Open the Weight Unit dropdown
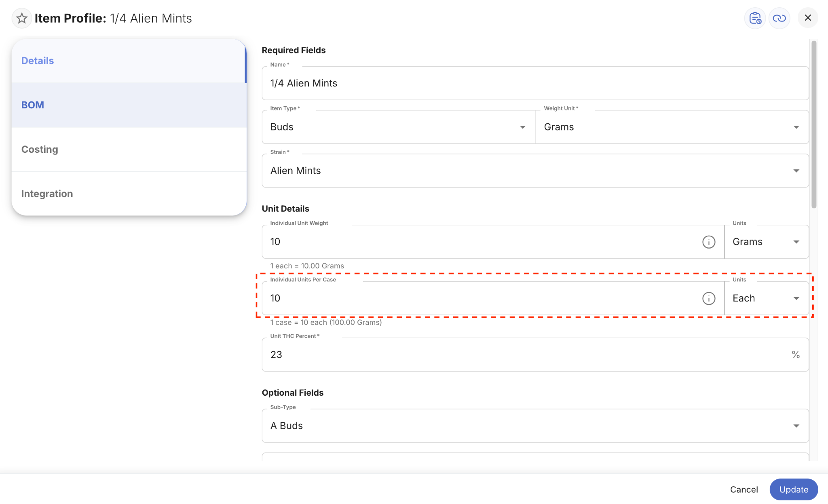This screenshot has height=504, width=828. coord(672,127)
